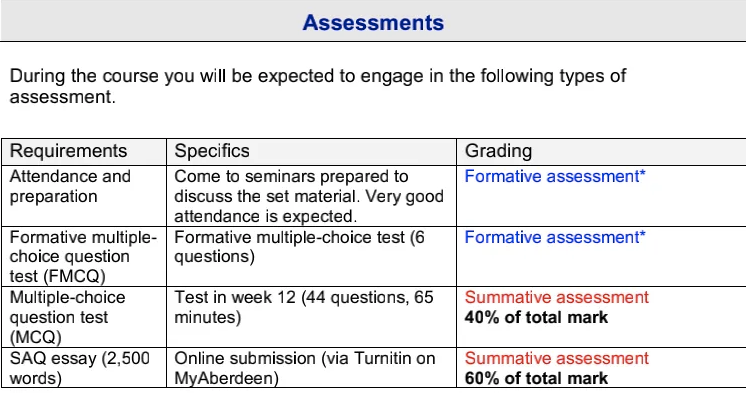Open first Formative assessment* link

(555, 176)
